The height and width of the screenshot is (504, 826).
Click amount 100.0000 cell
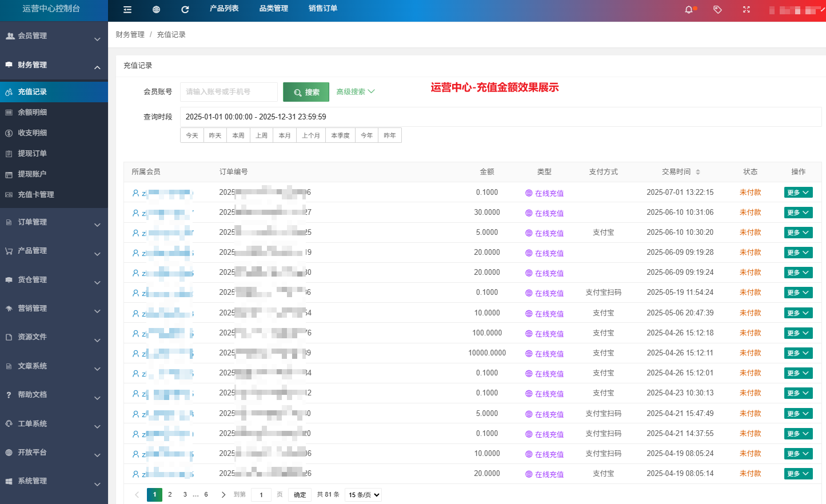tap(487, 333)
